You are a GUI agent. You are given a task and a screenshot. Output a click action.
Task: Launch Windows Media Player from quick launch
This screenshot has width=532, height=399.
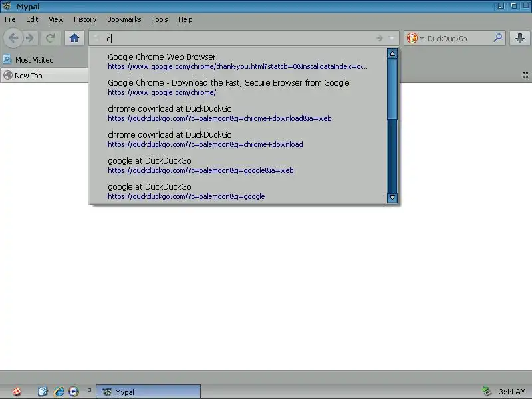(73, 392)
